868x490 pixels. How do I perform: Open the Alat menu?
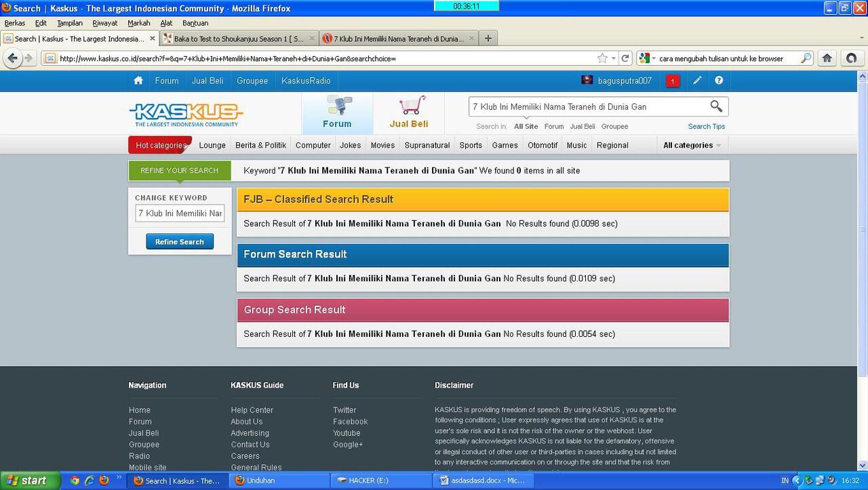(x=166, y=23)
